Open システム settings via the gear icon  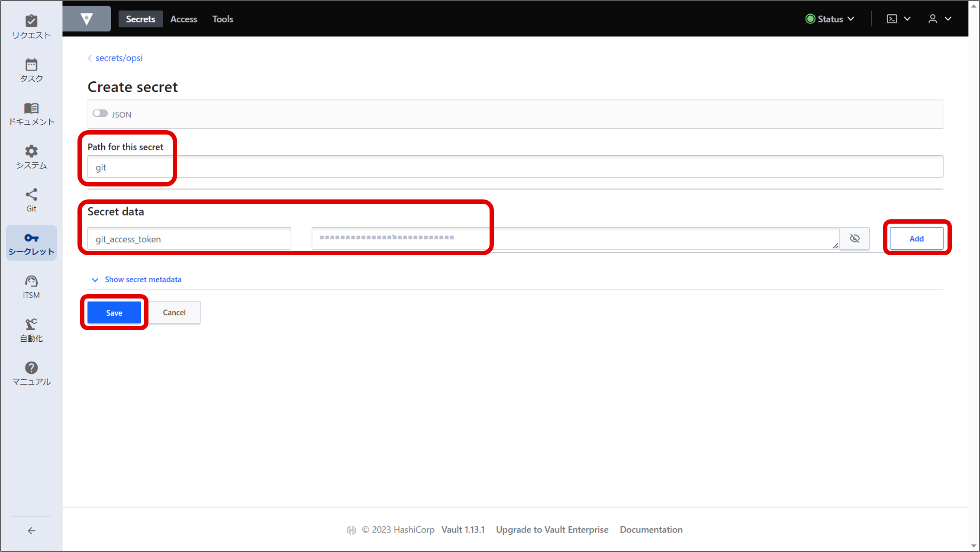(x=31, y=156)
